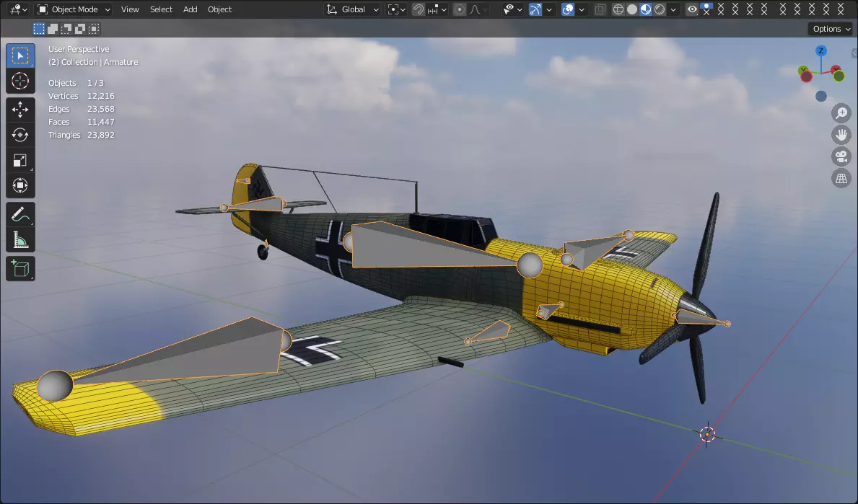
Task: Toggle X-Ray mode
Action: 600,9
